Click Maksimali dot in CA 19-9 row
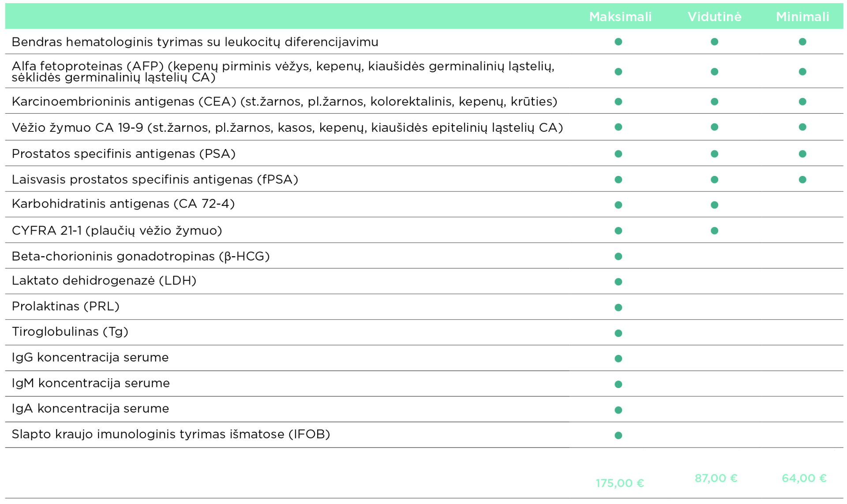The height and width of the screenshot is (504, 847). pyautogui.click(x=618, y=127)
